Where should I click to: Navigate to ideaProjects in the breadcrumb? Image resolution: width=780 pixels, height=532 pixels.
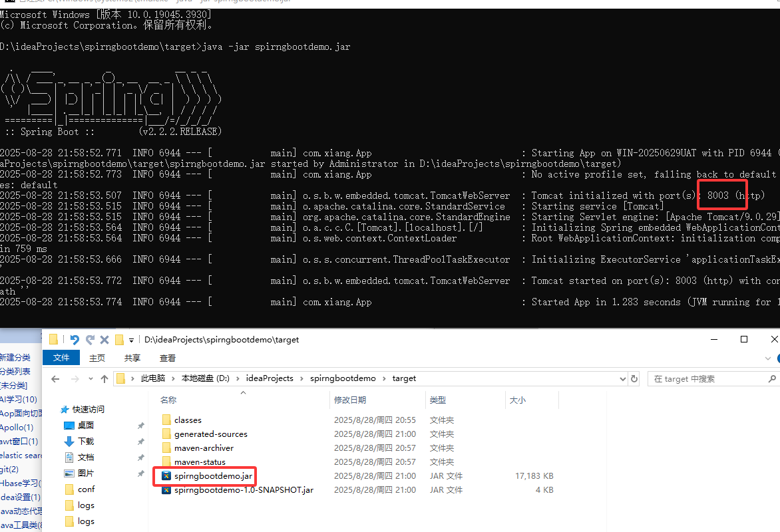pos(270,378)
